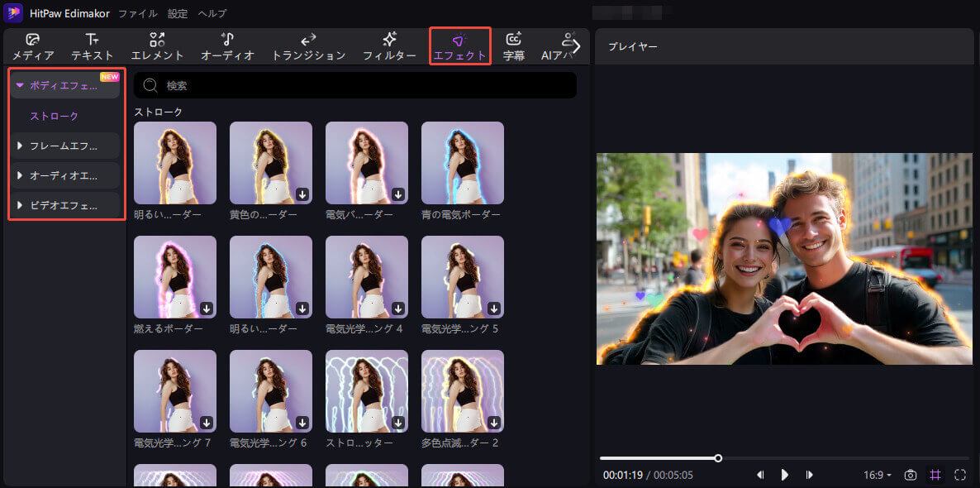Click the 検索 search field
980x488 pixels.
tap(355, 86)
